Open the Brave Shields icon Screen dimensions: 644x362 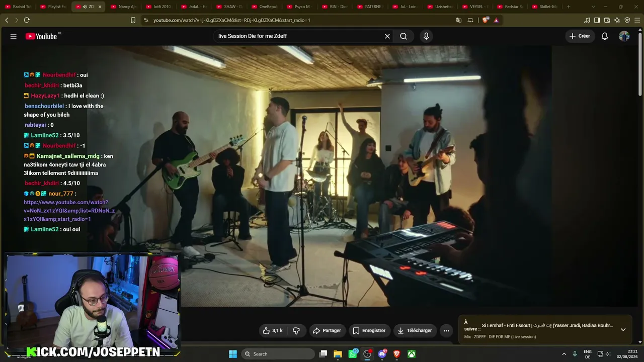[x=485, y=20]
